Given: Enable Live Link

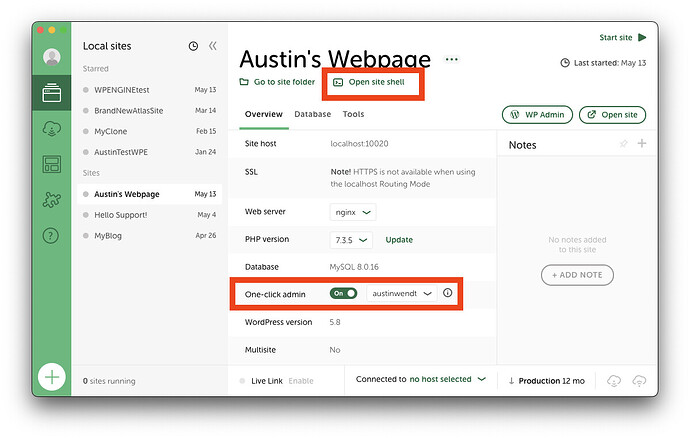Looking at the screenshot, I should pos(301,381).
